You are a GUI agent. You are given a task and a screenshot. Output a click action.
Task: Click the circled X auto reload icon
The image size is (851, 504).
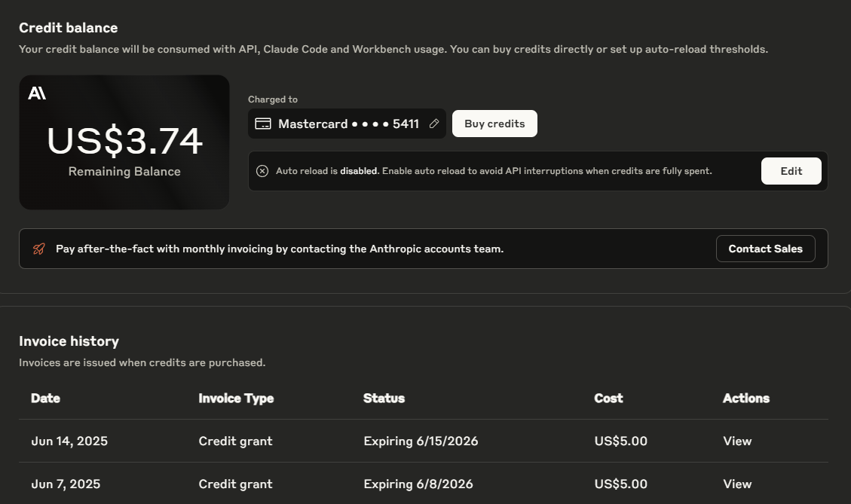coord(262,171)
